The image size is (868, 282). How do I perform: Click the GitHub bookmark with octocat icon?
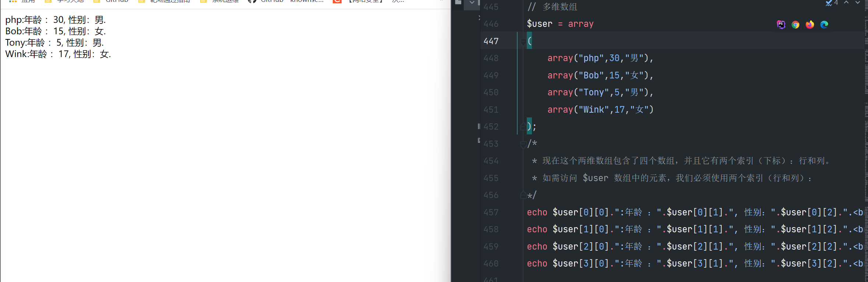266,1
